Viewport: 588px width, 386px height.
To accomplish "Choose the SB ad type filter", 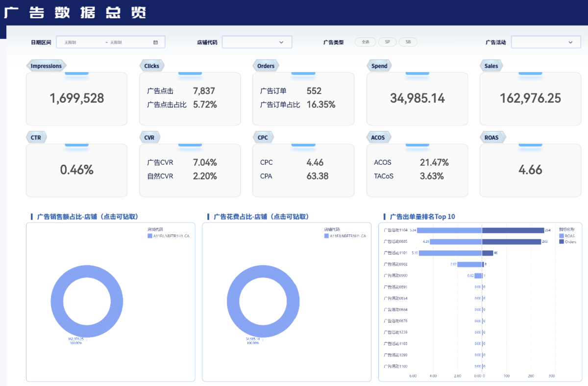I will pos(408,42).
